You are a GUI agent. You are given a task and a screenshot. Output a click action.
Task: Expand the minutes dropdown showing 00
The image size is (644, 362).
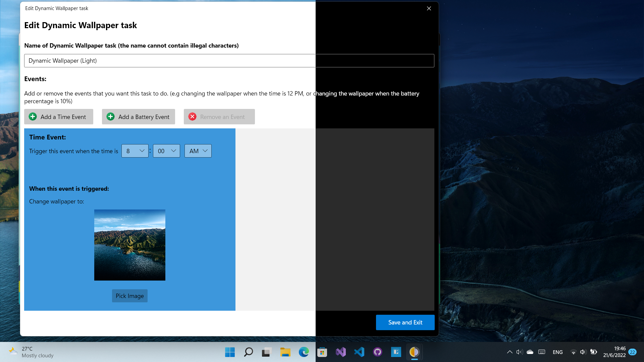click(166, 151)
